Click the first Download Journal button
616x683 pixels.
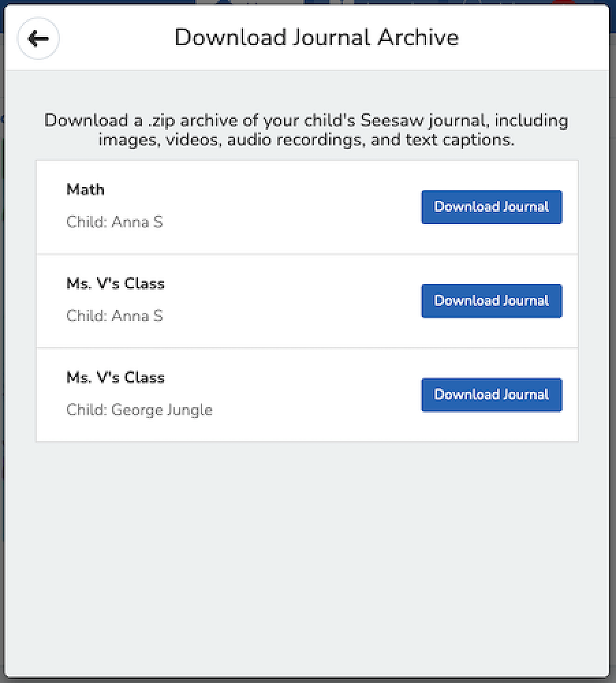(x=491, y=206)
